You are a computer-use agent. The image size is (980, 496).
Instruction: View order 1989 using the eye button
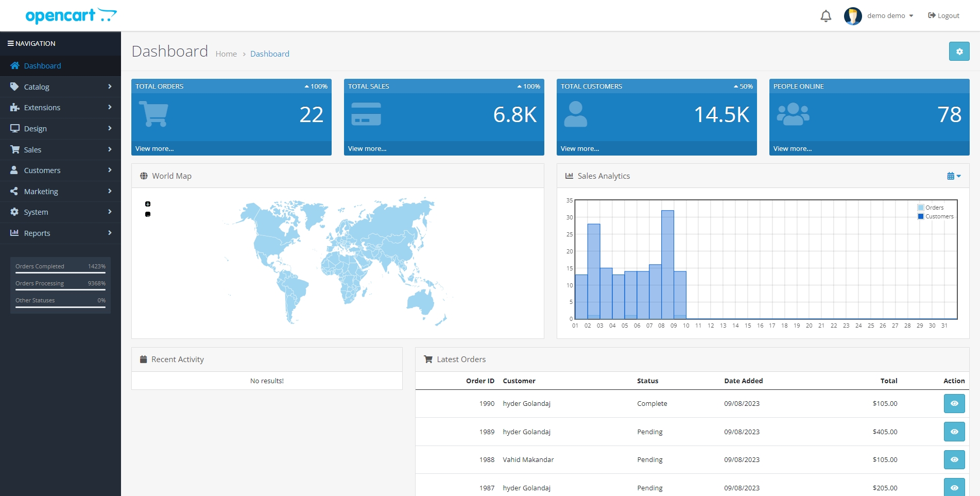(x=954, y=432)
